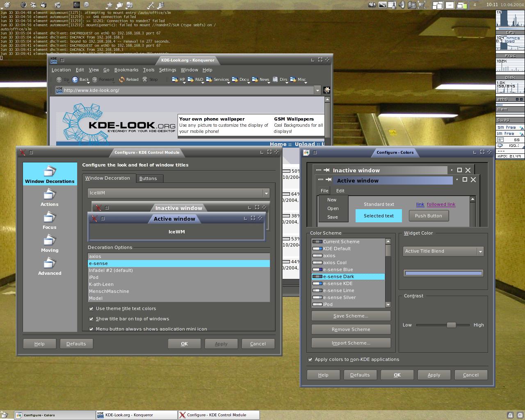Open the wrench and screwdriver tools panel icon

tap(151, 5)
